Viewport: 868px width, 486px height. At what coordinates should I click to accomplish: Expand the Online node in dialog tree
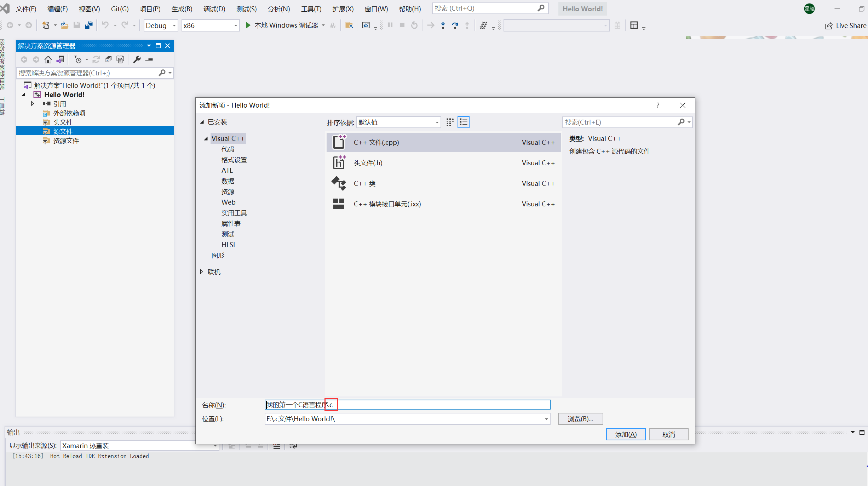(202, 272)
